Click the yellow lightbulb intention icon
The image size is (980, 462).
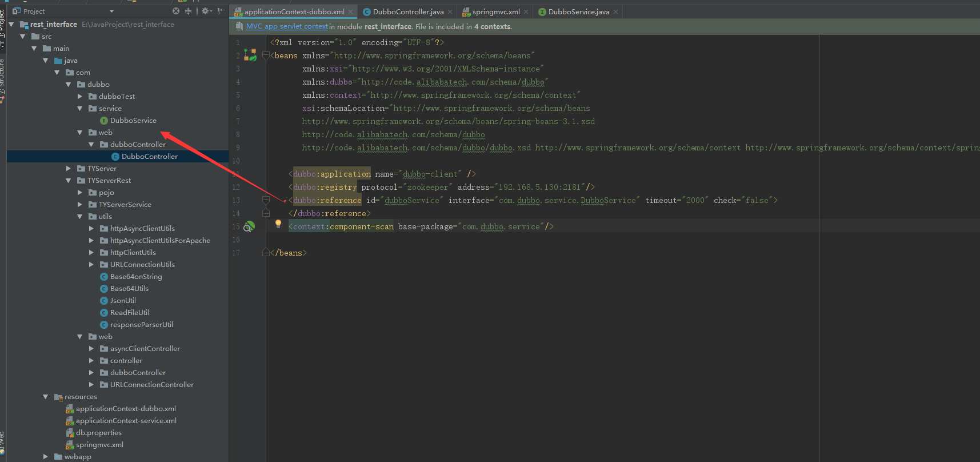278,224
